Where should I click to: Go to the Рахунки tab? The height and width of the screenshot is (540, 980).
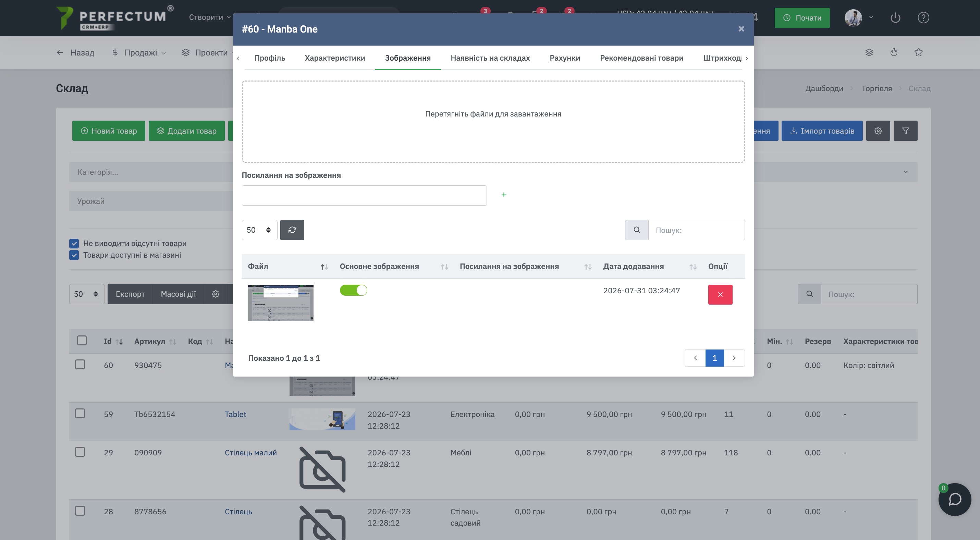565,58
